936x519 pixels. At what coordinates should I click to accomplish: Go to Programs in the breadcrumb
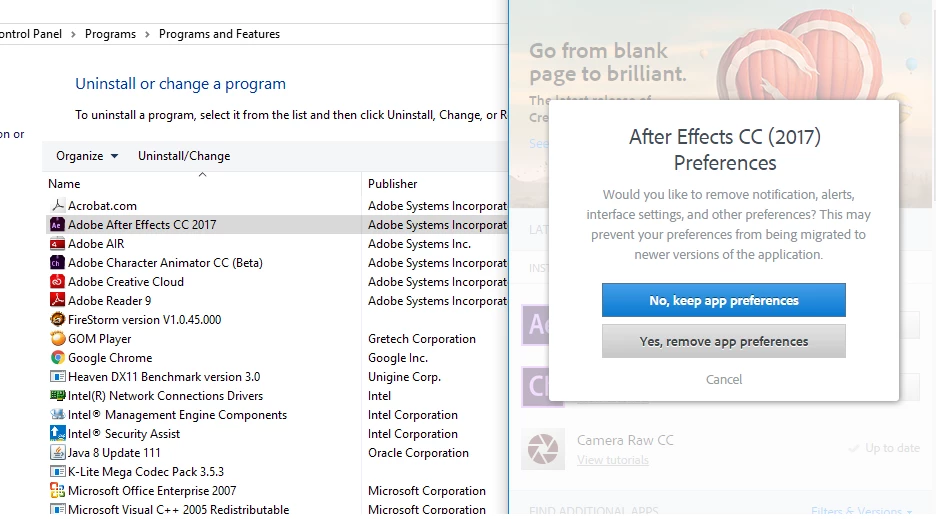tap(110, 34)
